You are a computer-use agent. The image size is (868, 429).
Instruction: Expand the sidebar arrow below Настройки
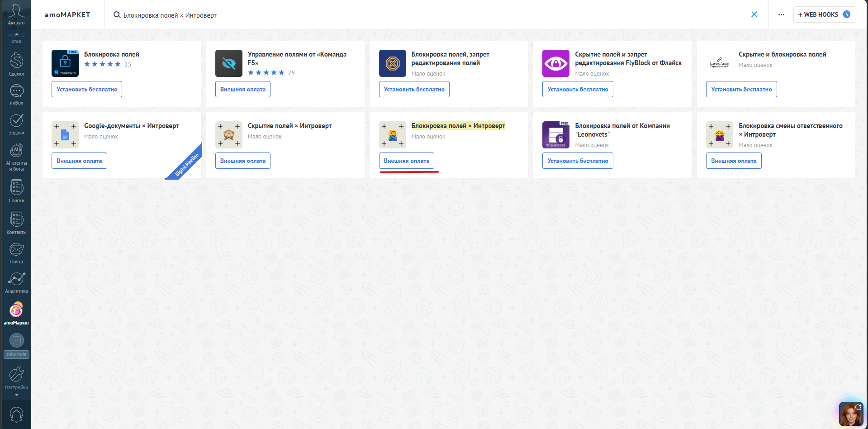click(17, 395)
